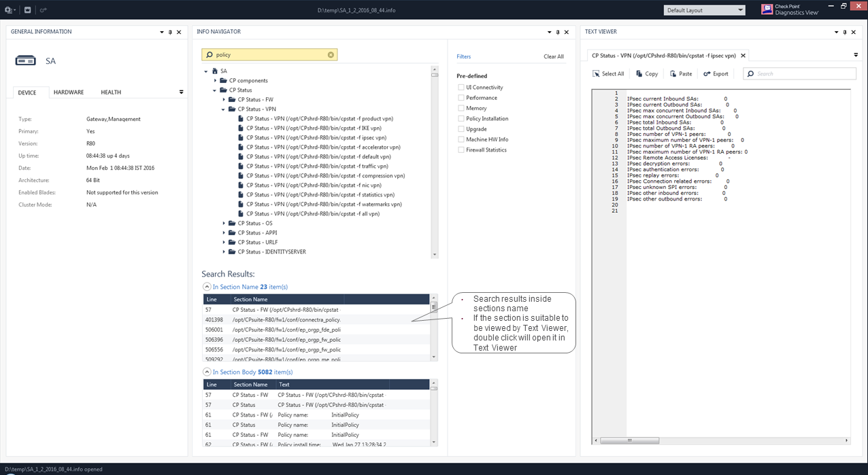
Task: Expand the CP Status - FW node
Action: click(224, 99)
